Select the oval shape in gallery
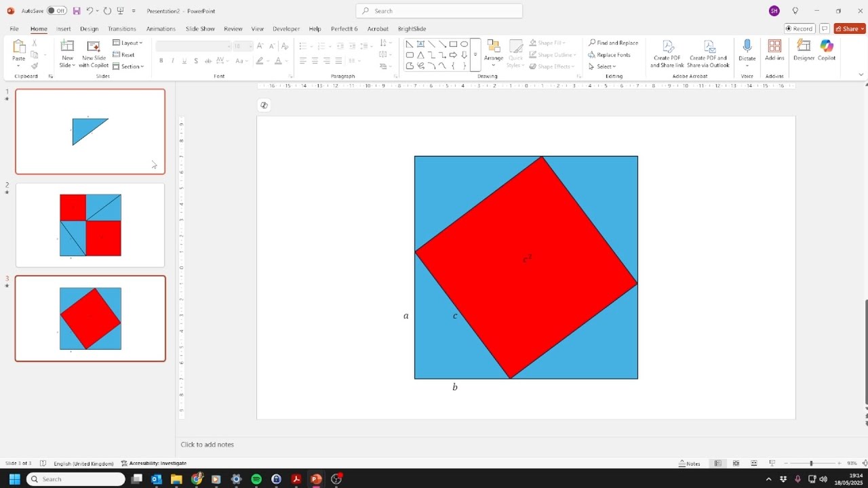Image resolution: width=868 pixels, height=488 pixels. [x=464, y=44]
